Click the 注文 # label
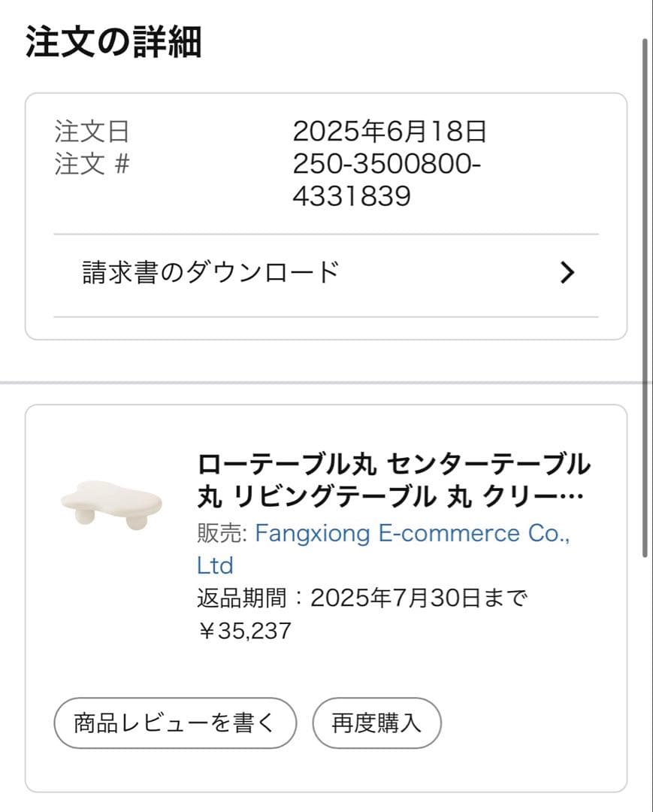The width and height of the screenshot is (653, 812). tap(92, 164)
